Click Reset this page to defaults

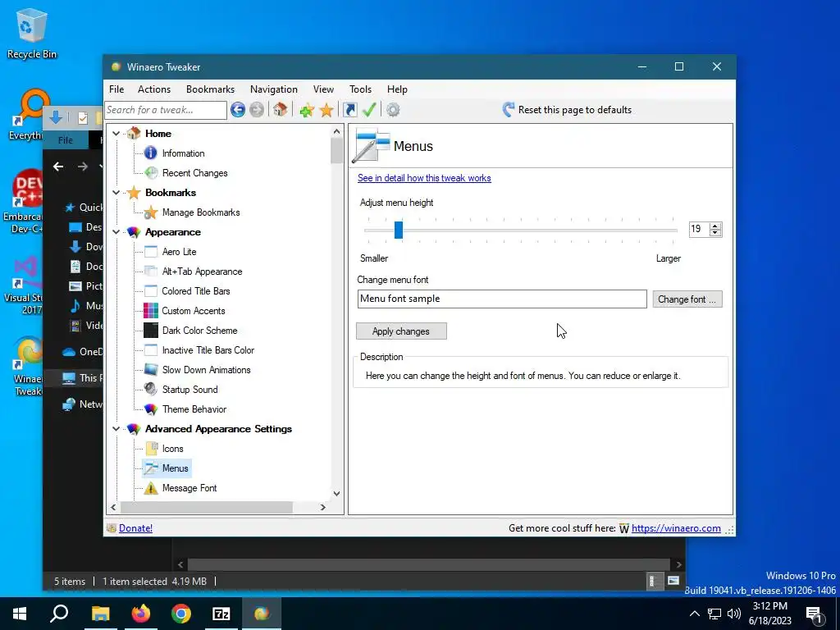pos(567,110)
